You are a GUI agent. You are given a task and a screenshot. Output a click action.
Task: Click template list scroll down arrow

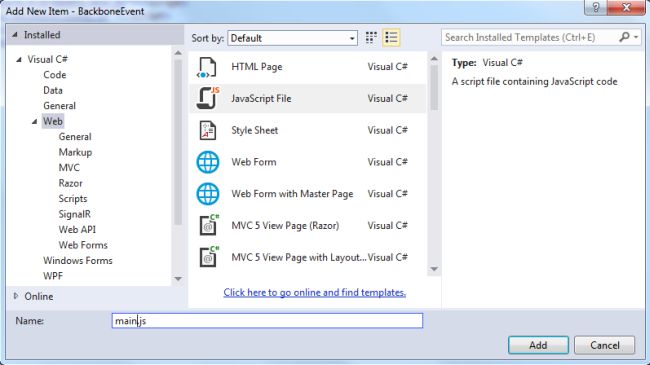pos(434,269)
